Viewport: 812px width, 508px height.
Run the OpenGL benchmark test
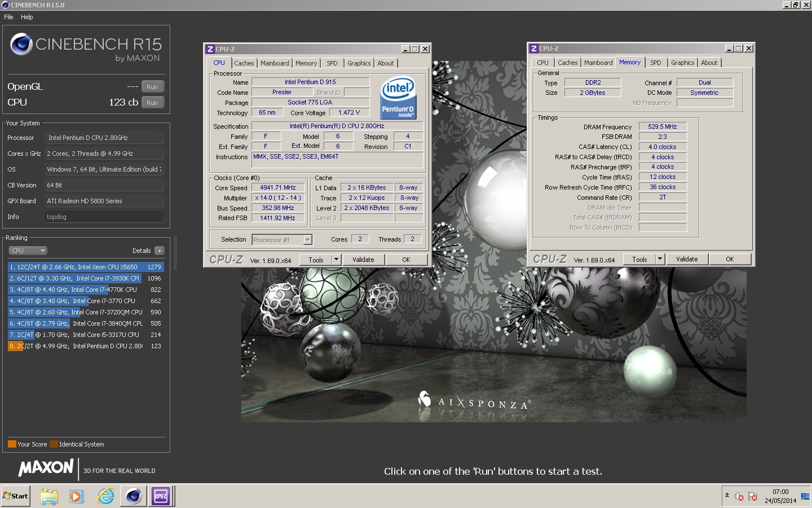[x=152, y=87]
